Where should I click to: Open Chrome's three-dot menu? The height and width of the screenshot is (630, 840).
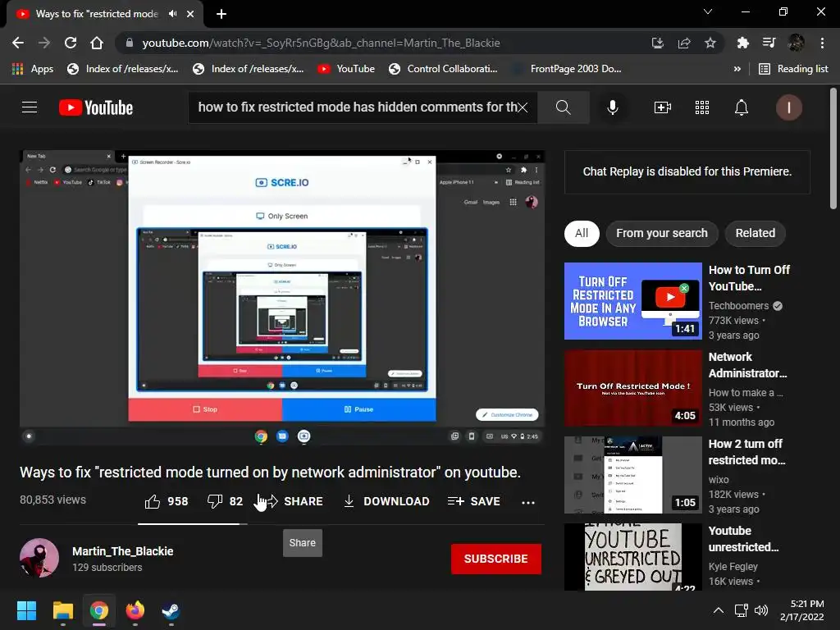(x=822, y=43)
